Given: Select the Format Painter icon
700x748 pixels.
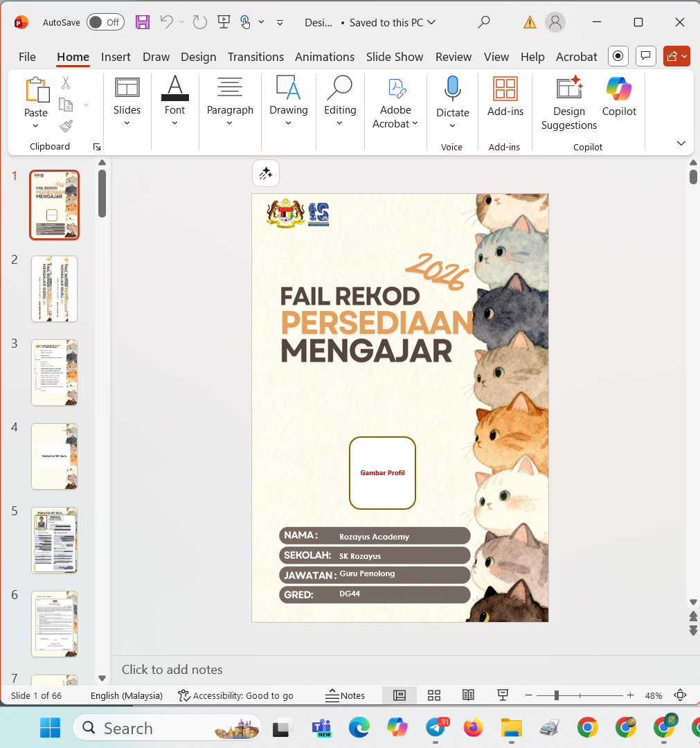Looking at the screenshot, I should 66,126.
